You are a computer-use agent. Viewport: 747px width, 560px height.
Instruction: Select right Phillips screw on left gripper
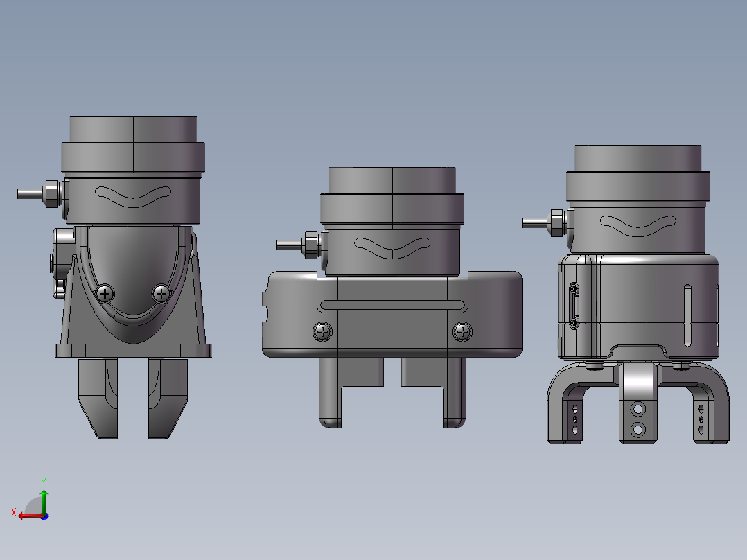point(161,293)
